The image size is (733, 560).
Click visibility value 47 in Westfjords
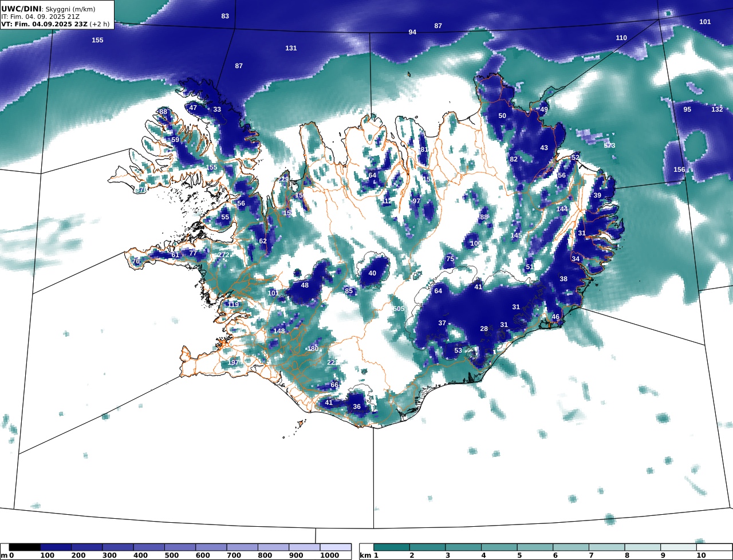(x=193, y=108)
